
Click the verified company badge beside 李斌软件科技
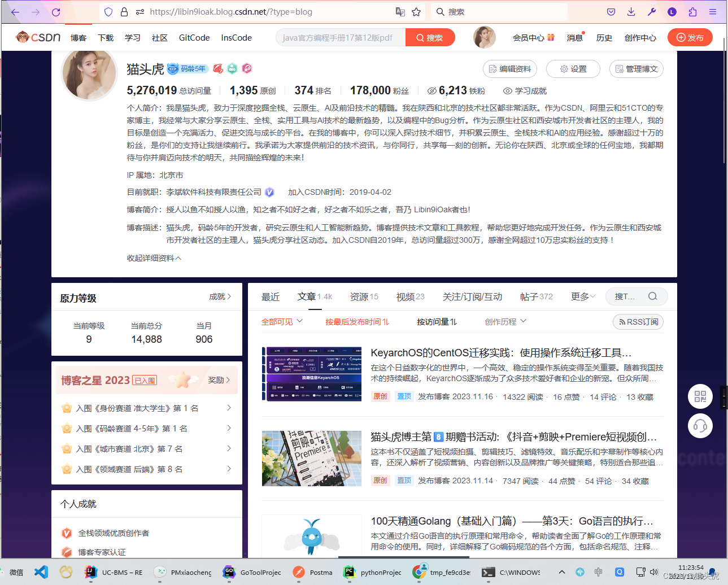click(269, 192)
